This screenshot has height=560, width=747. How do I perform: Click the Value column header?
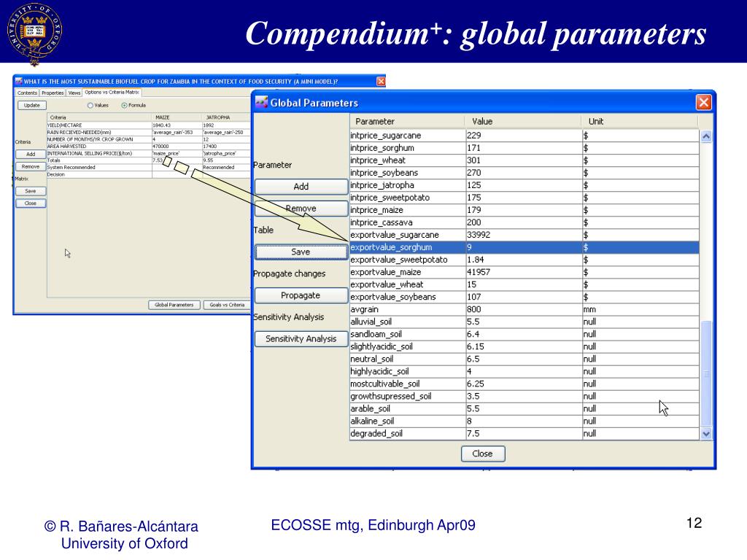(524, 122)
